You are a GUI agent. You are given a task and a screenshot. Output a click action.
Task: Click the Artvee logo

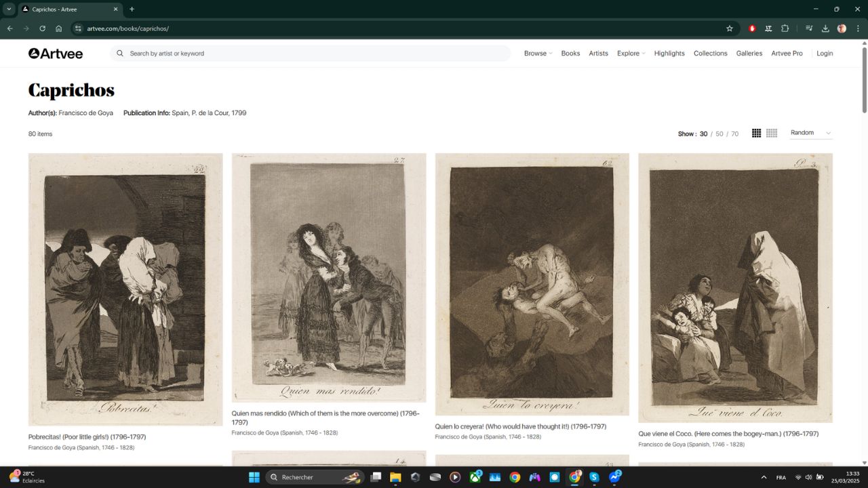coord(56,53)
